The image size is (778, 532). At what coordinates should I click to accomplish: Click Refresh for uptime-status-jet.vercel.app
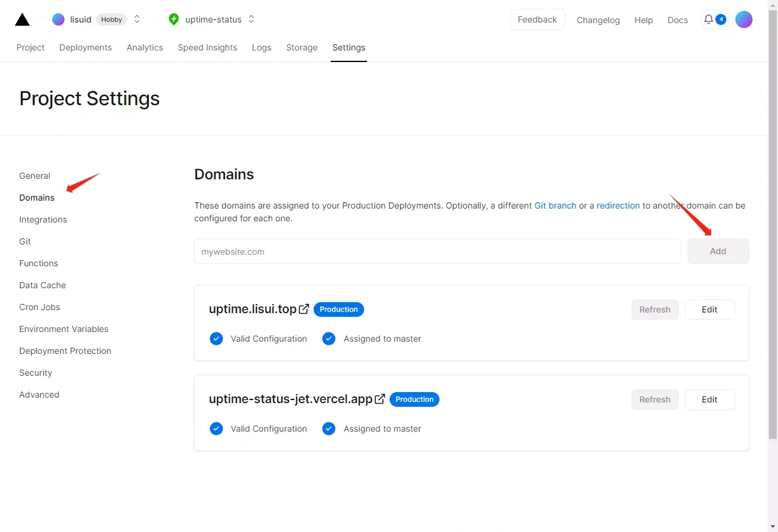coord(655,399)
